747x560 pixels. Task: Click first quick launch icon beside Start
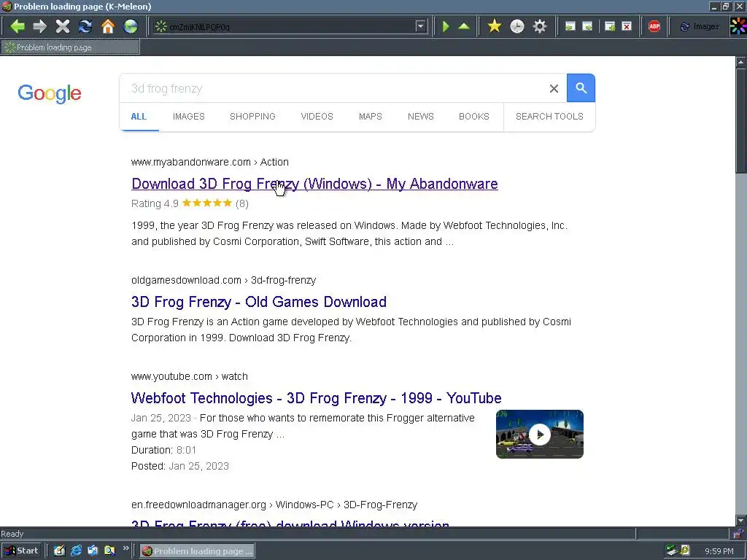[59, 551]
